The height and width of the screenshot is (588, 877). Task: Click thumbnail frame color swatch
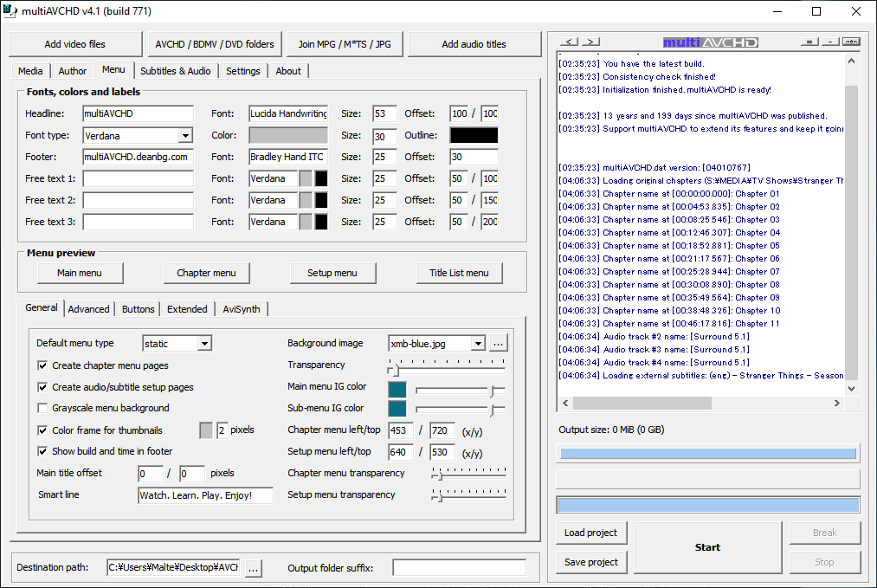click(206, 430)
